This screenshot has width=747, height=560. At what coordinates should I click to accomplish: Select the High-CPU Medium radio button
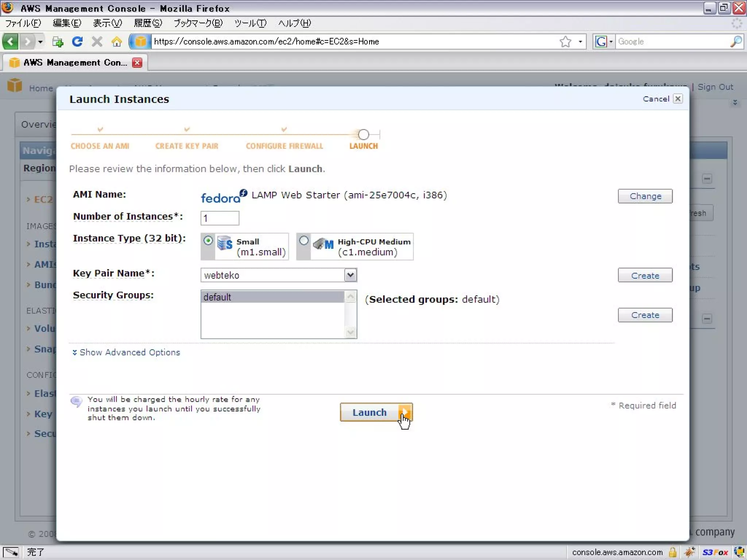(303, 241)
